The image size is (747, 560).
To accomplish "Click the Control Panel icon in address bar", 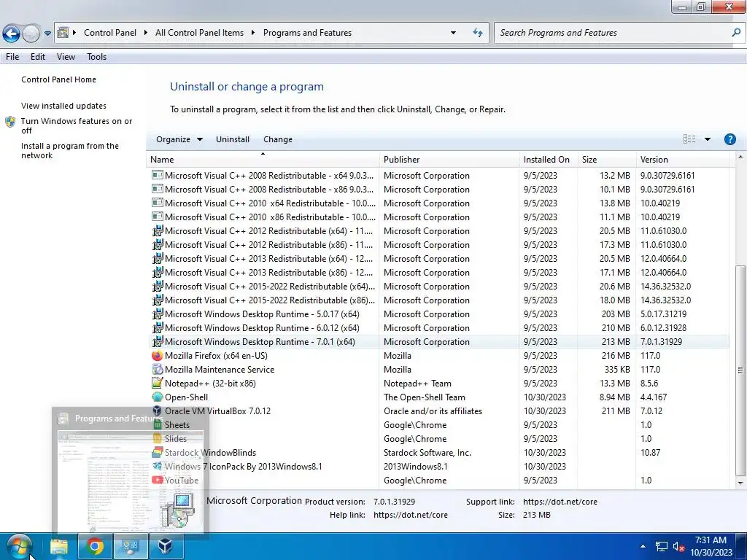I will [x=63, y=33].
